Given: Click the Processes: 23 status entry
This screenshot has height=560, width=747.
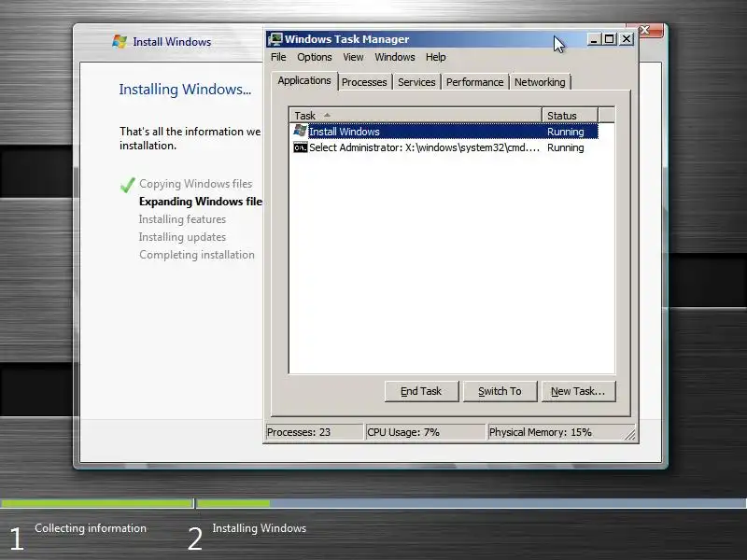Looking at the screenshot, I should click(314, 432).
